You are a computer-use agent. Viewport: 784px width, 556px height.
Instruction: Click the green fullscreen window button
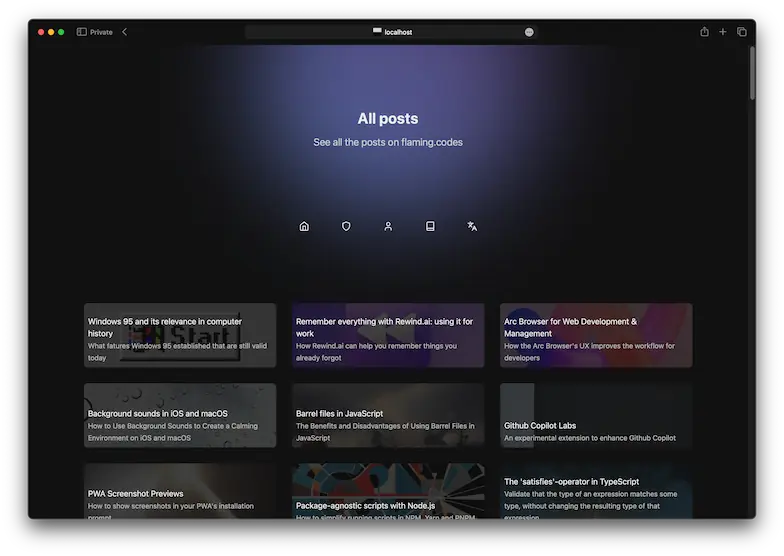pos(61,32)
